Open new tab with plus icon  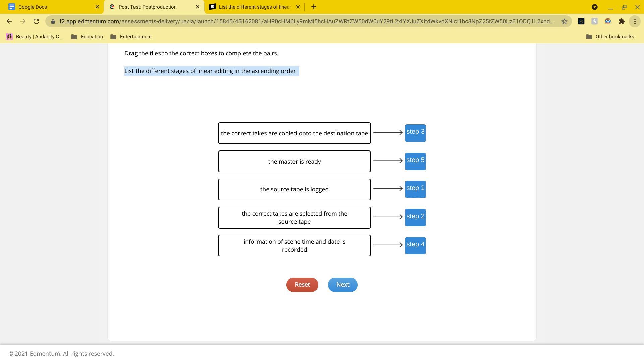click(x=314, y=7)
